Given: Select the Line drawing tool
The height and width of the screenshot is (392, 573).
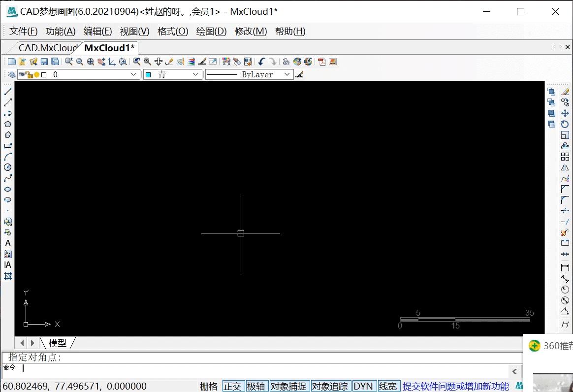Looking at the screenshot, I should click(x=7, y=91).
